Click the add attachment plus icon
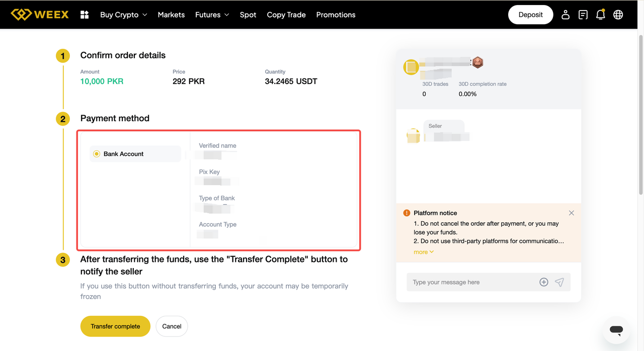The image size is (644, 351). tap(544, 282)
